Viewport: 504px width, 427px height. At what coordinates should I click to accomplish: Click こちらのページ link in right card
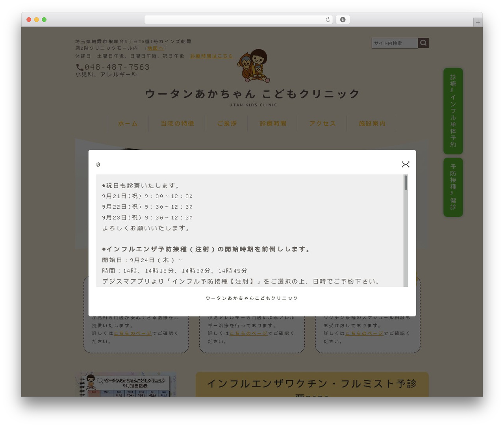point(364,333)
